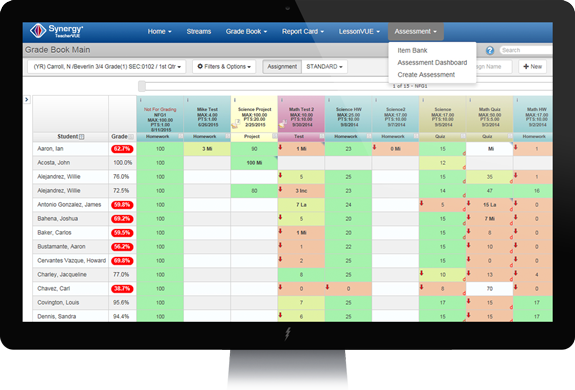Viewport: 575px width, 390px height.
Task: Click red arrow in Charley Jacqueline Science cell
Action: click(422, 273)
